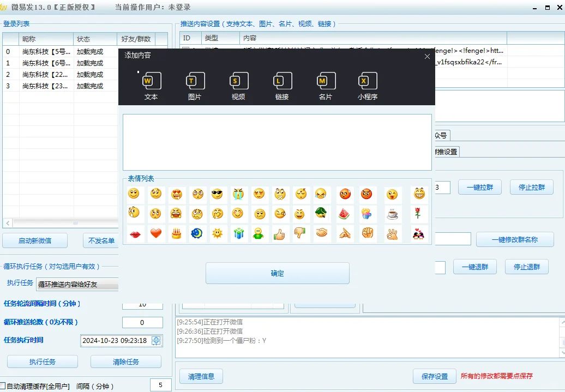Adjust the 任务执行时间 date-time spinner

156,340
